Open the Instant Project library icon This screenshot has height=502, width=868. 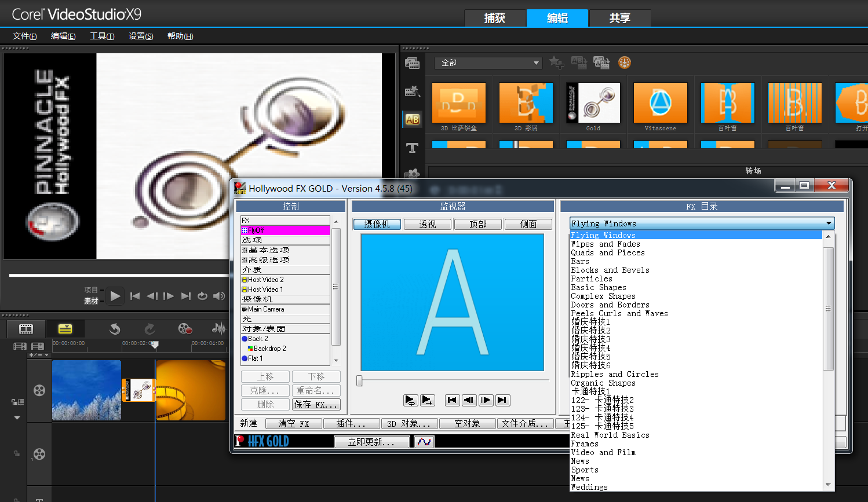412,91
